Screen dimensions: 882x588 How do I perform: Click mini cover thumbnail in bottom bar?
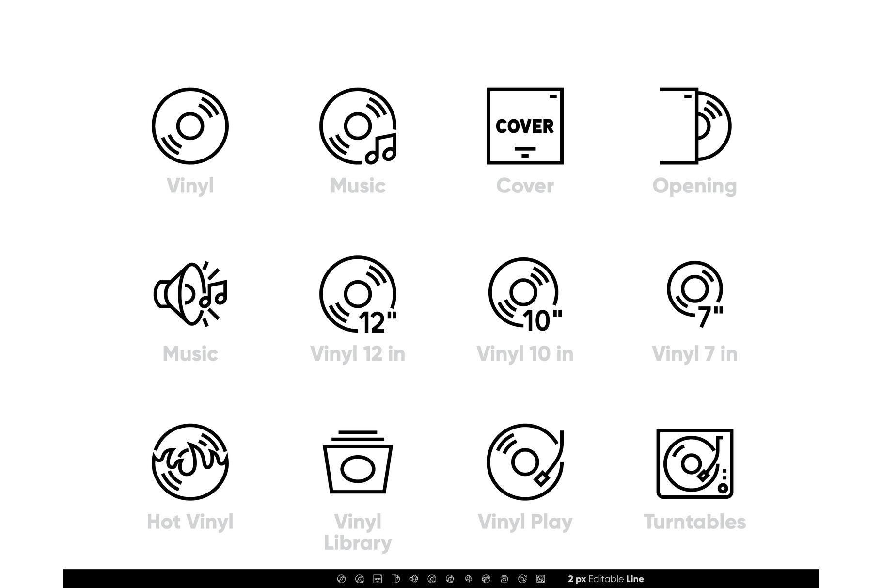point(378,579)
